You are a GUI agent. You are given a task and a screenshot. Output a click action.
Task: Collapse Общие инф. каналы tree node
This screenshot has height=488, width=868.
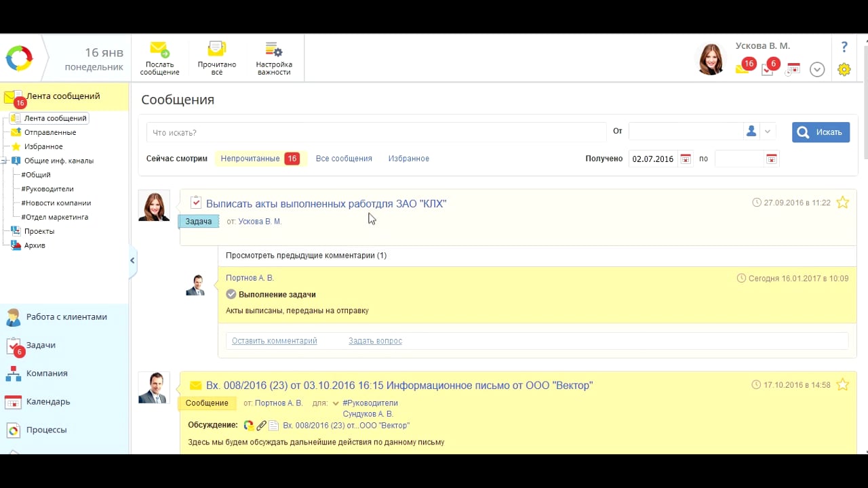(4, 161)
